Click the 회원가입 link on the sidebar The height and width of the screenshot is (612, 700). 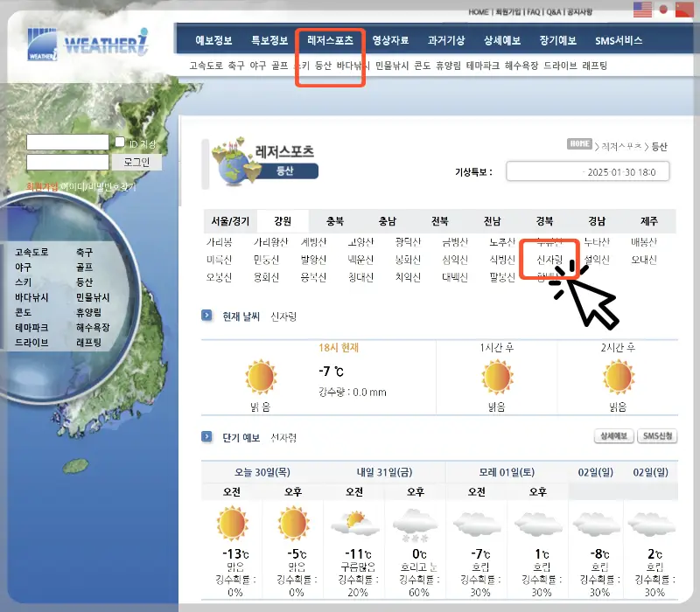[42, 185]
